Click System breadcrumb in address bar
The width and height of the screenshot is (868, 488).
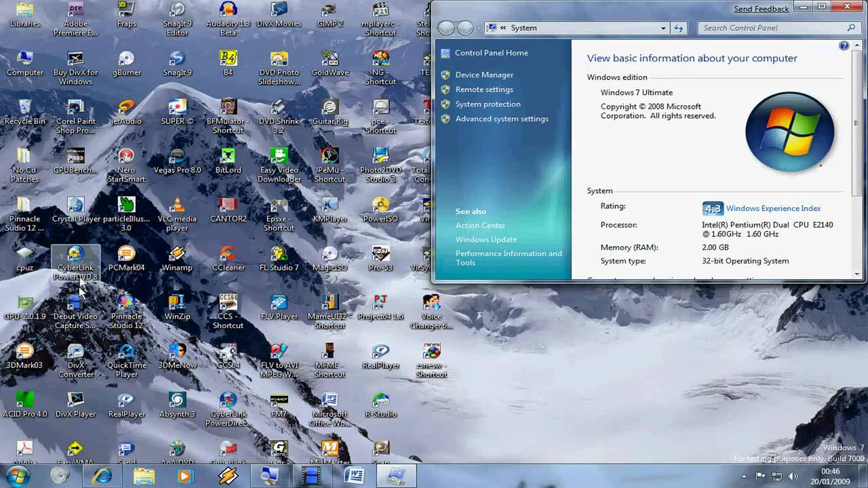(524, 28)
